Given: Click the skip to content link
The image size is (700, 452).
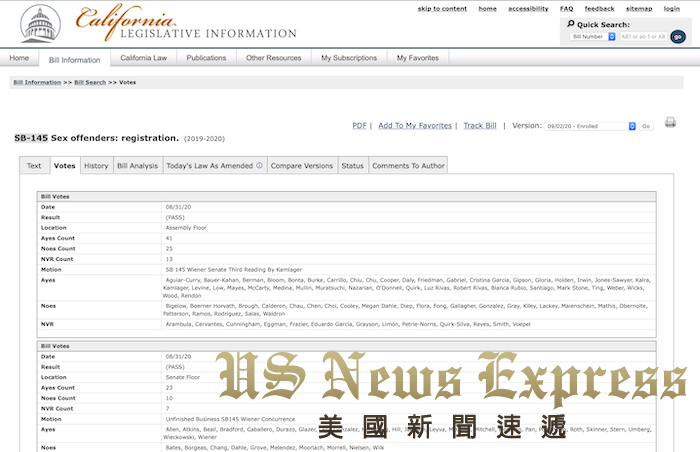Looking at the screenshot, I should [x=442, y=8].
